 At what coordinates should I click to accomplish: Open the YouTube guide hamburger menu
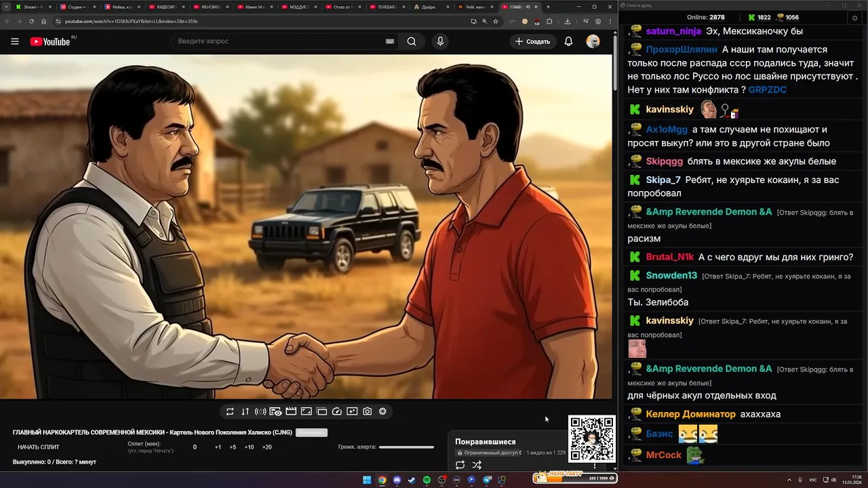[x=15, y=41]
